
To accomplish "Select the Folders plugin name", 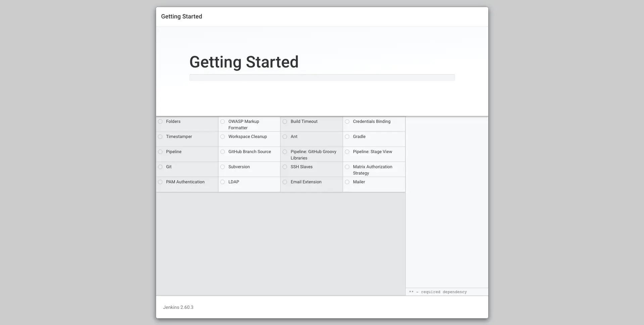I will (173, 122).
